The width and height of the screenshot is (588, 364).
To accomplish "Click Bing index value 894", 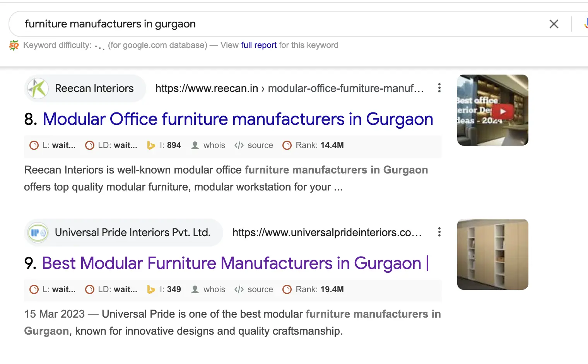I will tap(174, 145).
